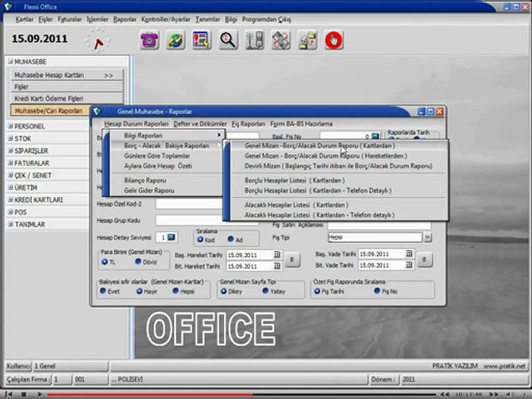
Task: Click B button next to Vade Tarihi
Action: point(424,259)
